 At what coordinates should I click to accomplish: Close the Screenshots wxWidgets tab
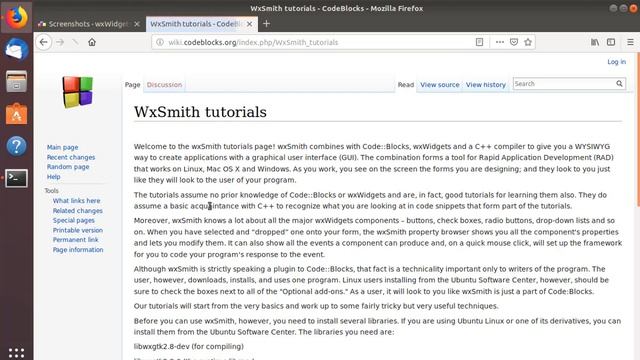pyautogui.click(x=137, y=24)
